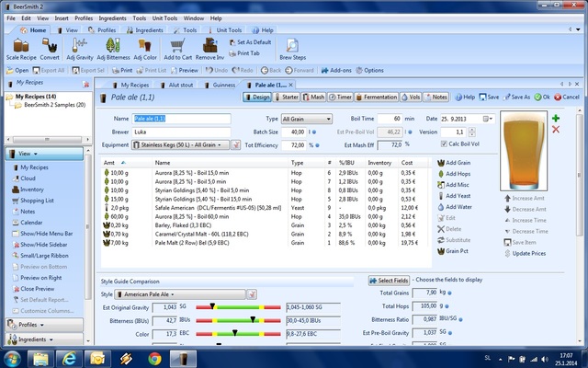The height and width of the screenshot is (368, 588).
Task: Toggle Show/Hide Sidebar
Action: pyautogui.click(x=40, y=245)
